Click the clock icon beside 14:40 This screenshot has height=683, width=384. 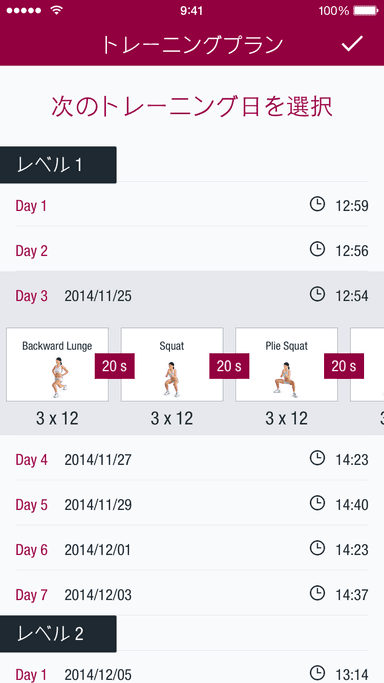(x=317, y=504)
